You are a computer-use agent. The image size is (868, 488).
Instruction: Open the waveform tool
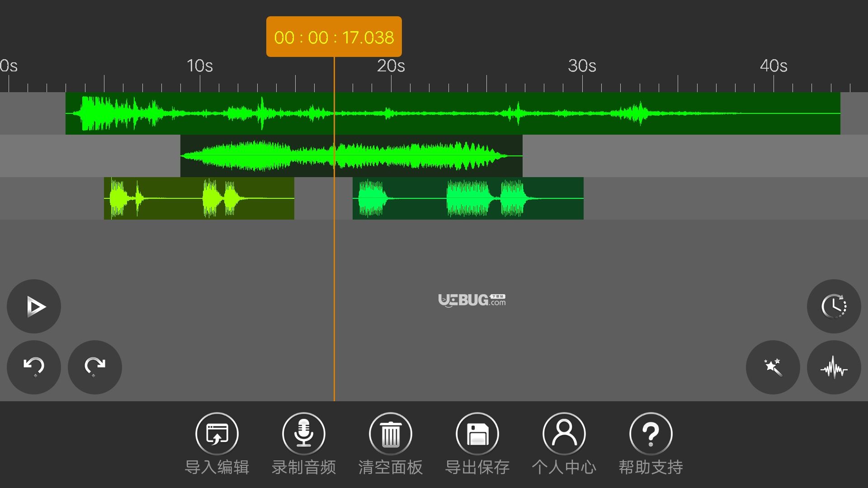point(834,367)
